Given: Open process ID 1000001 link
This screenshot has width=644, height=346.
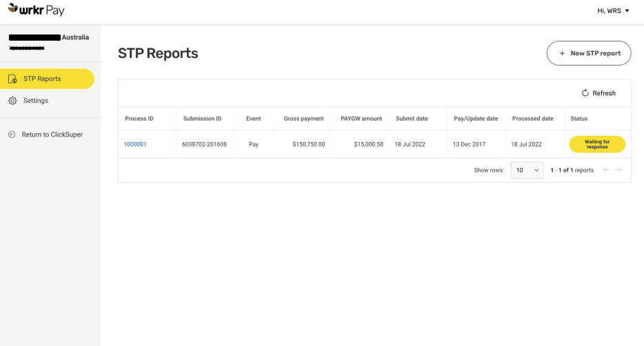Looking at the screenshot, I should click(135, 144).
